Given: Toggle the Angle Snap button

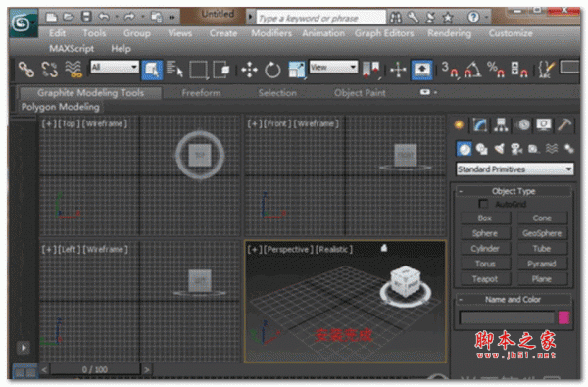Looking at the screenshot, I should point(472,70).
